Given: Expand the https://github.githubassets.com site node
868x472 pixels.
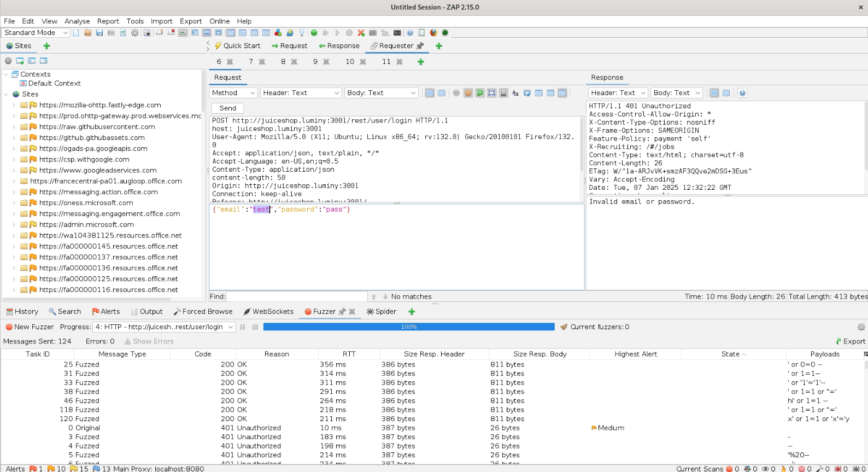Looking at the screenshot, I should (x=14, y=138).
